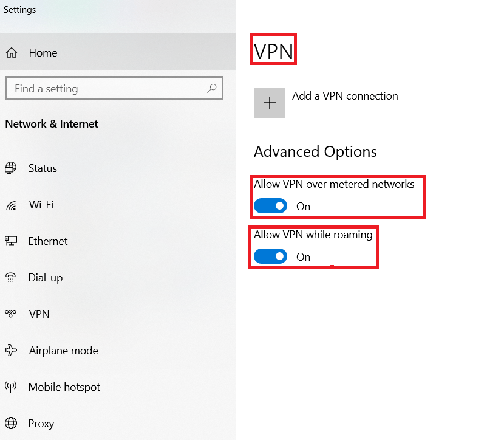The height and width of the screenshot is (440, 504).
Task: Select Mobile hotspot in the sidebar
Action: pyautogui.click(x=64, y=387)
